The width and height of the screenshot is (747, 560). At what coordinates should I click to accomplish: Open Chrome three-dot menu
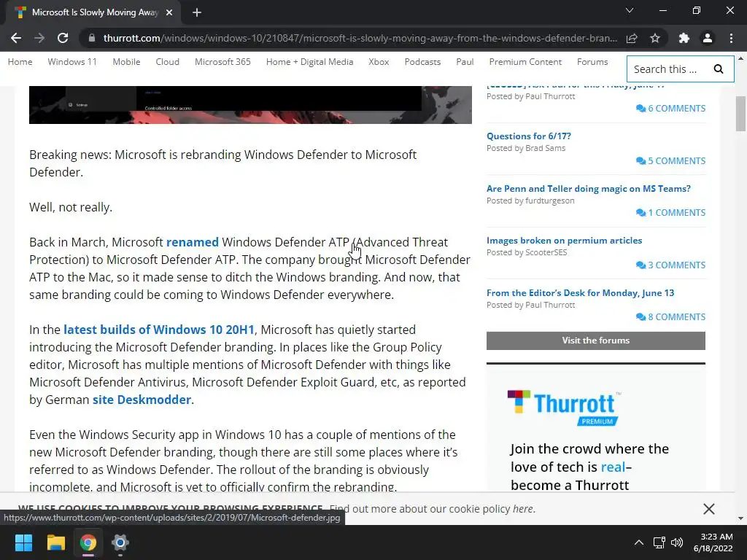731,38
